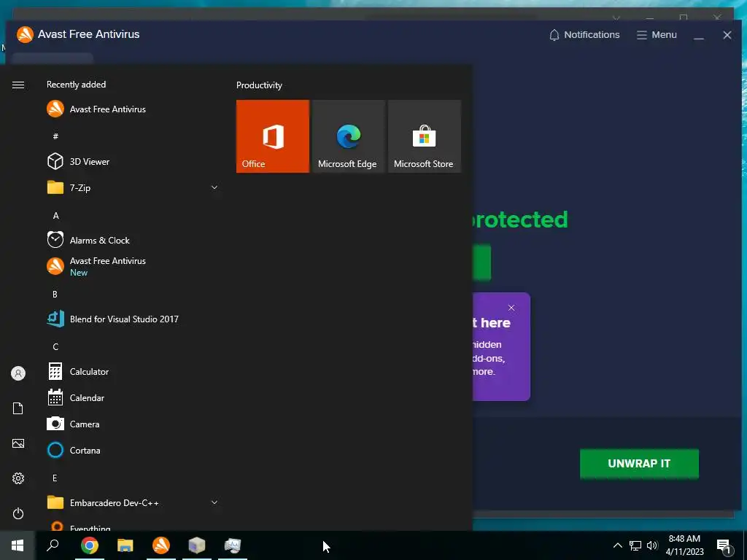The image size is (747, 560).
Task: Launch Blend for Visual Studio 2017
Action: tap(133, 319)
